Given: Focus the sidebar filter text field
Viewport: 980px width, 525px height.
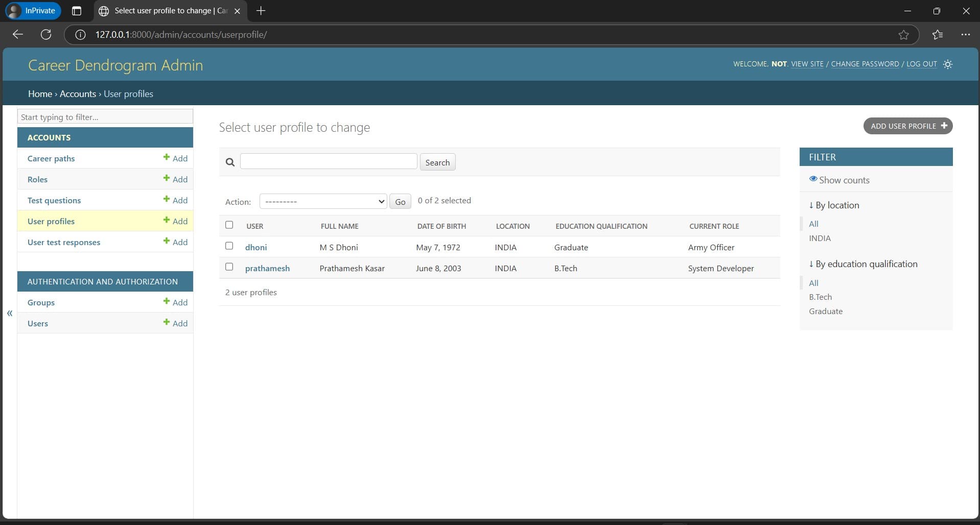Looking at the screenshot, I should [x=105, y=117].
